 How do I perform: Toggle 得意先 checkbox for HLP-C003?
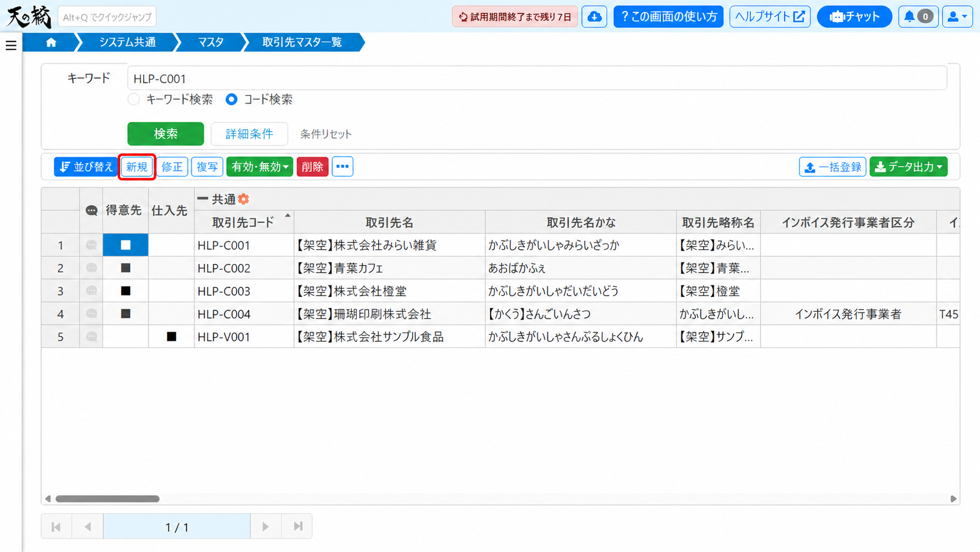tap(125, 291)
